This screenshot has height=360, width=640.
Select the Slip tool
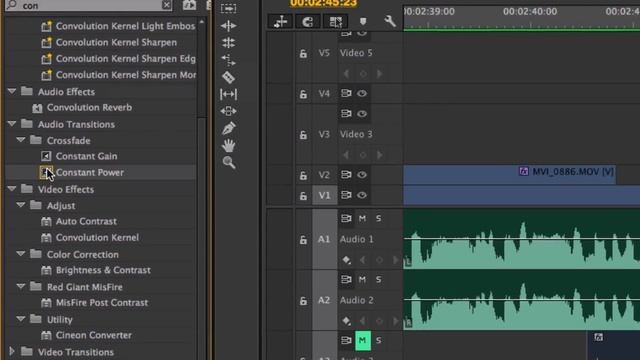[x=228, y=94]
